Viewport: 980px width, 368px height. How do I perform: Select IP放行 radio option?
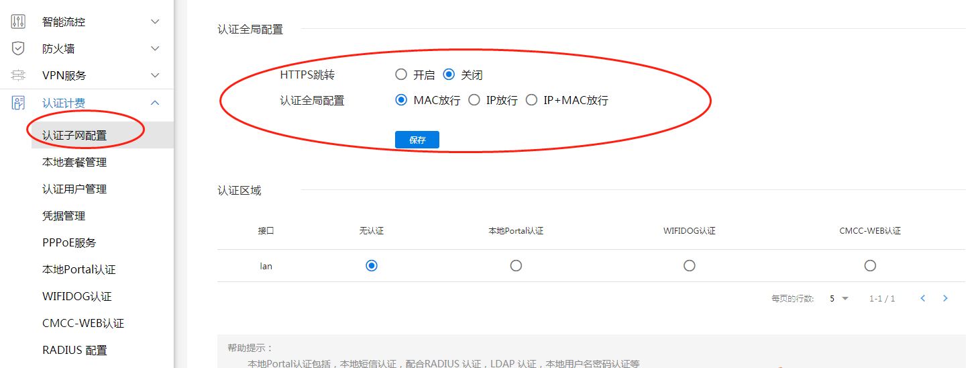(474, 100)
